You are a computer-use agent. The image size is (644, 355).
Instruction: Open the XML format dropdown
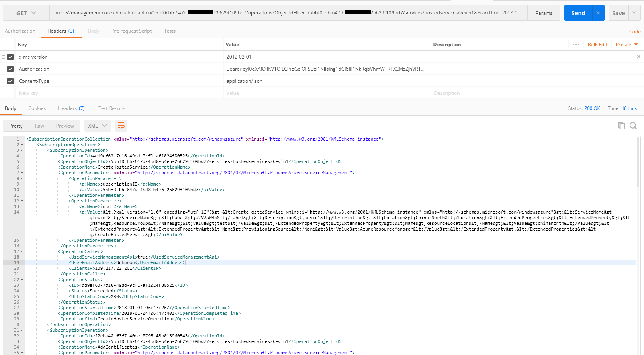click(x=98, y=126)
